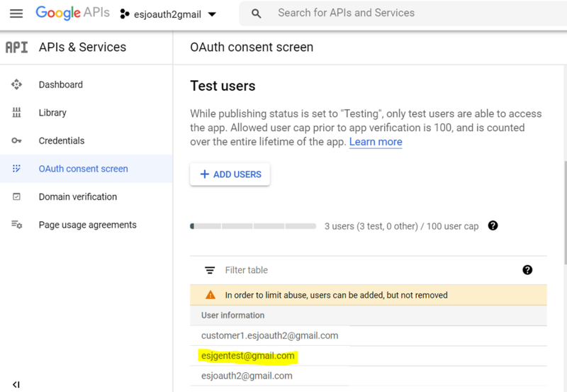Select customer1.esjoauth2@gmail.com row

369,335
